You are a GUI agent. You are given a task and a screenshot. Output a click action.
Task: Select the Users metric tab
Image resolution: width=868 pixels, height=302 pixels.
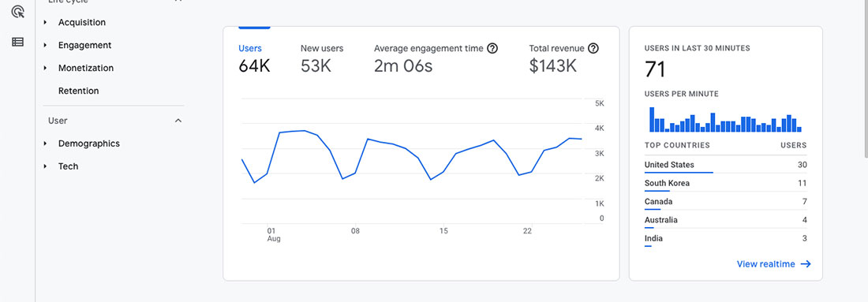pos(255,58)
